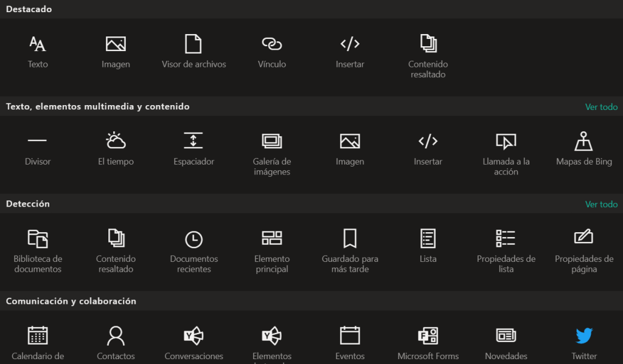Select the Twitter web part
The width and height of the screenshot is (623, 364).
click(584, 336)
